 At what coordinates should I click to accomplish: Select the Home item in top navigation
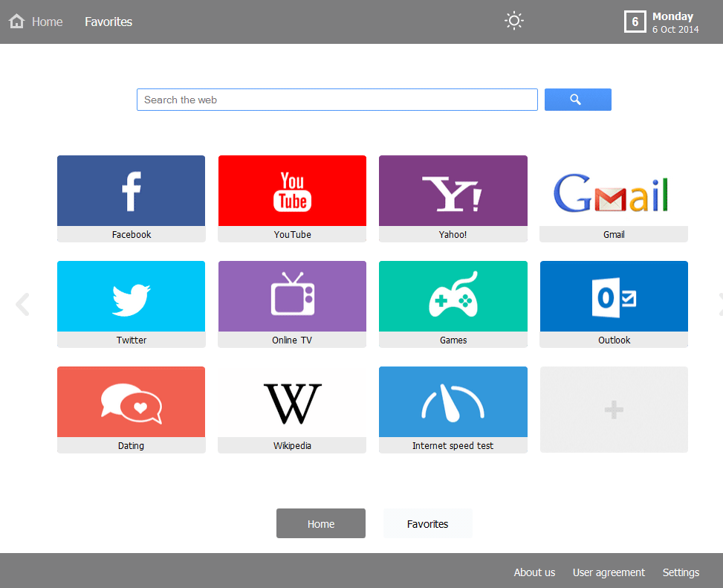click(x=47, y=22)
